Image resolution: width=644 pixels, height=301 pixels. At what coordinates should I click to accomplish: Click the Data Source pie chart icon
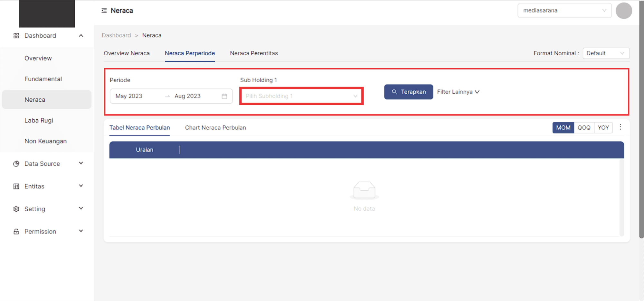16,164
